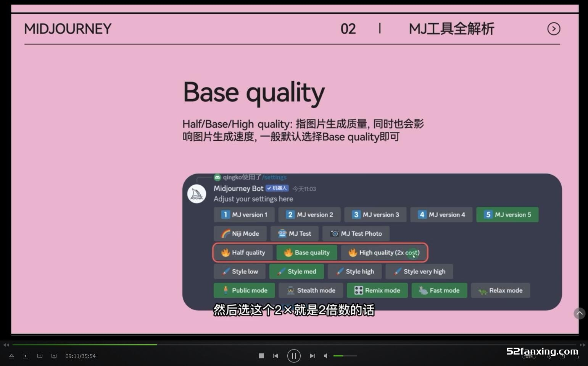Image resolution: width=588 pixels, height=366 pixels.
Task: Click the 09:11/35:54 time display
Action: (81, 356)
